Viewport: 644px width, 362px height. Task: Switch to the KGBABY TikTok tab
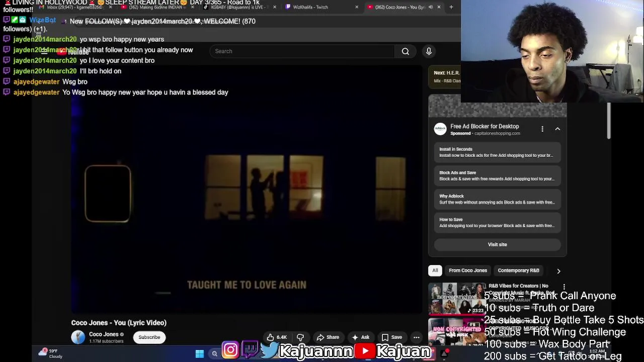click(x=239, y=7)
